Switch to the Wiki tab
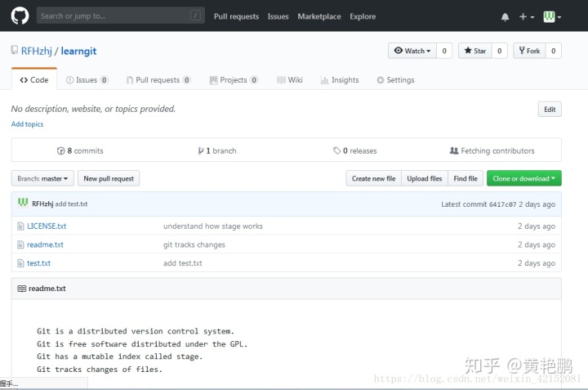Screen dimensions: 588x390 (x=289, y=80)
